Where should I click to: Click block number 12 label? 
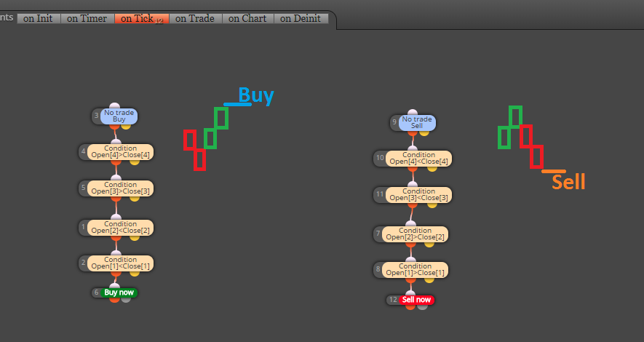tap(393, 300)
